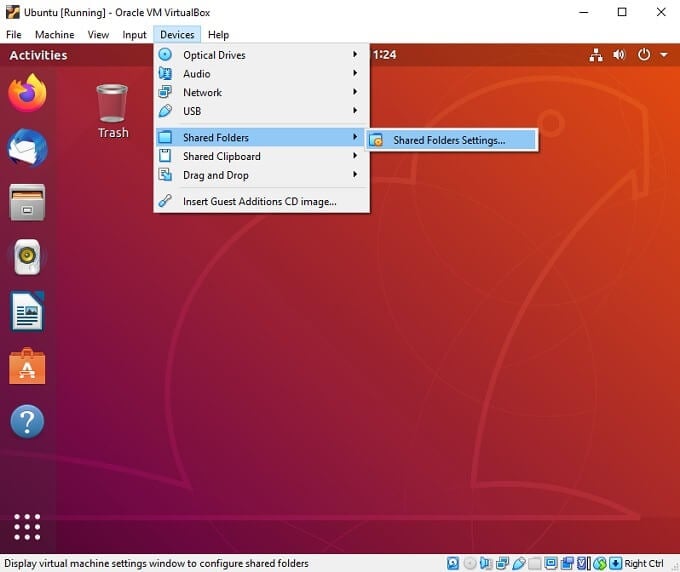Expand the Shared Clipboard submenu arrow
The width and height of the screenshot is (680, 572).
click(x=355, y=155)
